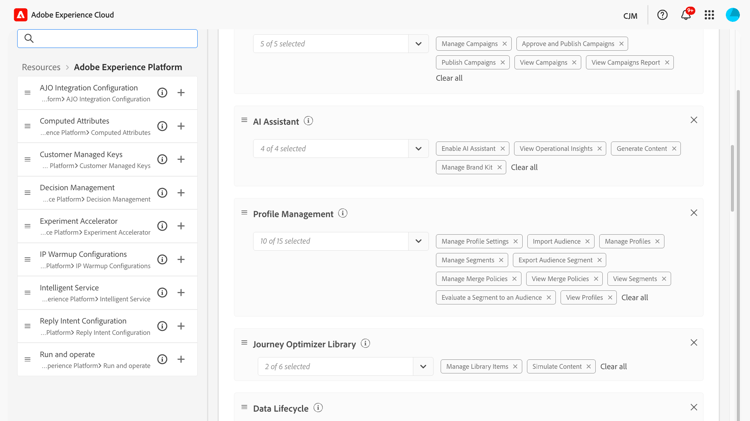Image resolution: width=750 pixels, height=421 pixels.
Task: Open the Journey Optimizer Library dropdown
Action: pos(423,367)
